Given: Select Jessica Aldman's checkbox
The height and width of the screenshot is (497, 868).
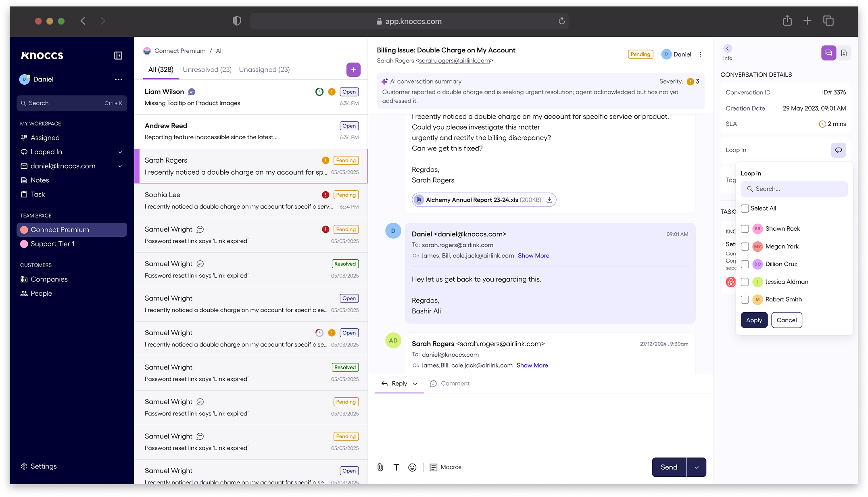Looking at the screenshot, I should click(745, 282).
